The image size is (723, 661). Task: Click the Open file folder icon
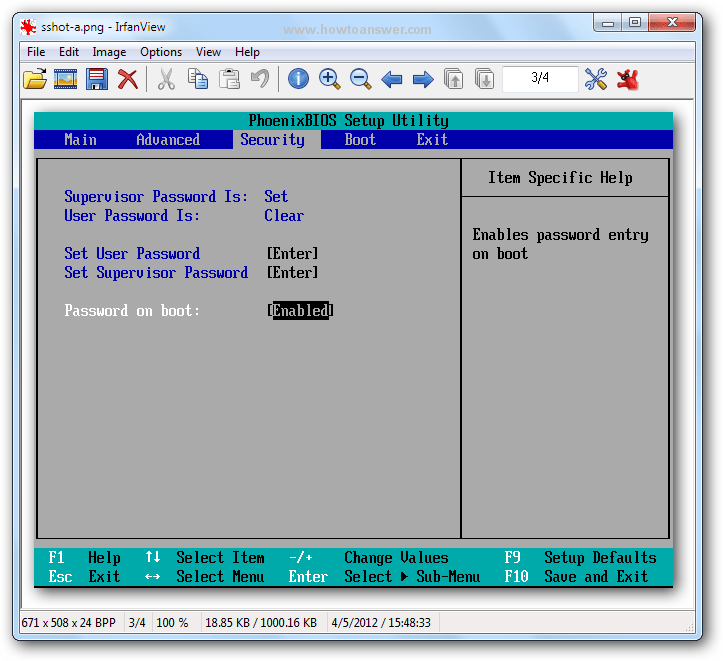pyautogui.click(x=35, y=79)
